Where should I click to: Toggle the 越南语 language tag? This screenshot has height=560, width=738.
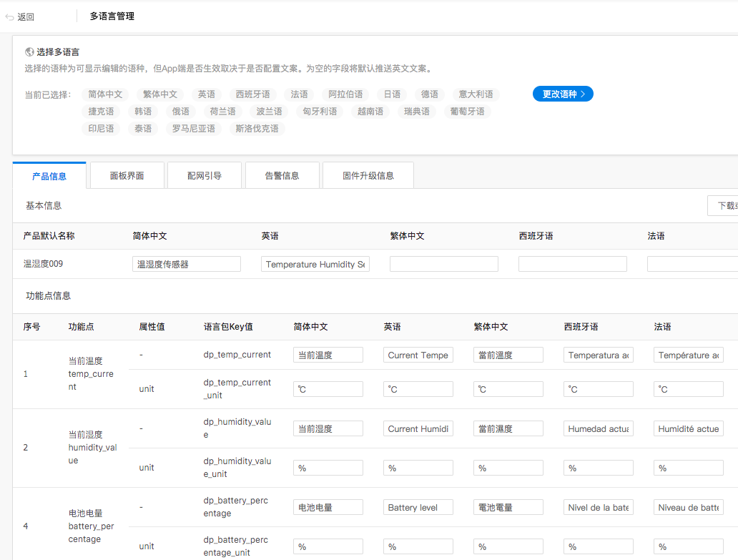370,111
